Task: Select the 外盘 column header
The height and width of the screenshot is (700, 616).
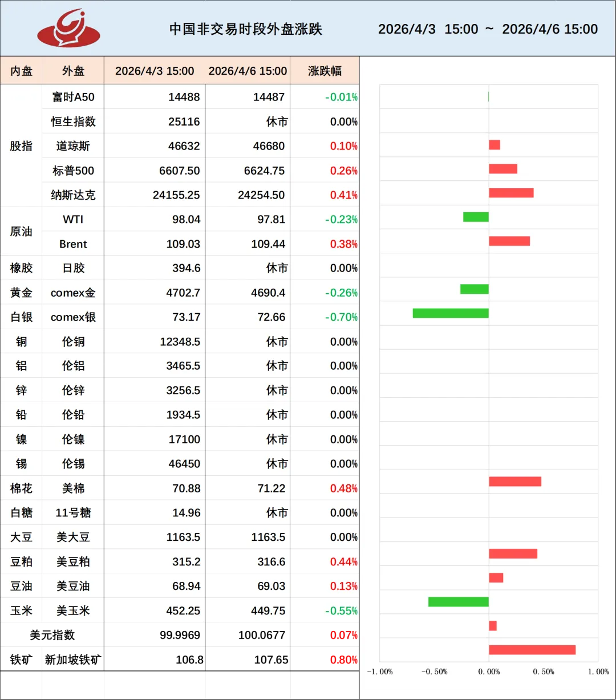Action: (x=73, y=71)
